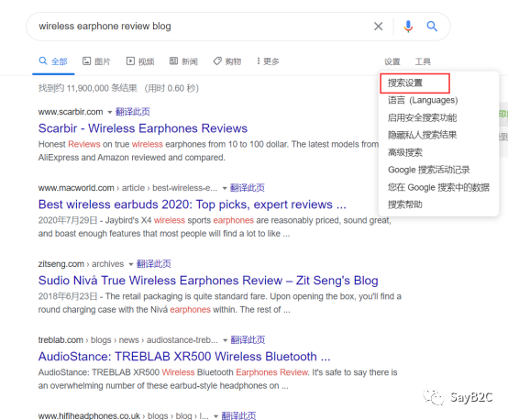Expand dropdown arrow beside zitseng.com URL
The height and width of the screenshot is (420, 508).
pyautogui.click(x=131, y=264)
